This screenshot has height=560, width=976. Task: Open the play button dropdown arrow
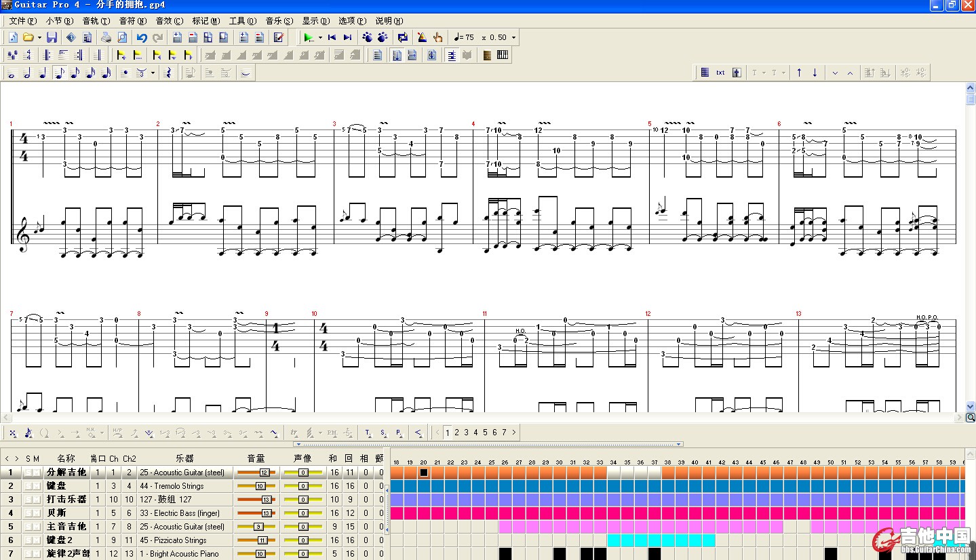tap(320, 37)
